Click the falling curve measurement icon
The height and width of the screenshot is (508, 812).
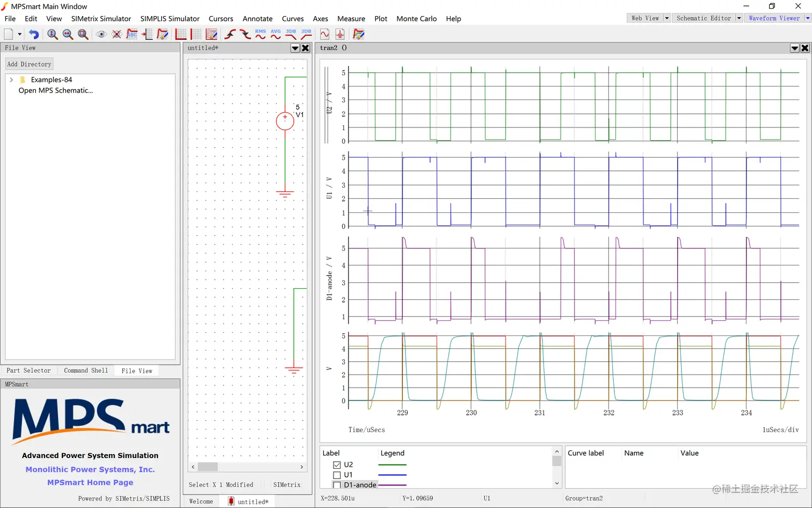coord(245,34)
